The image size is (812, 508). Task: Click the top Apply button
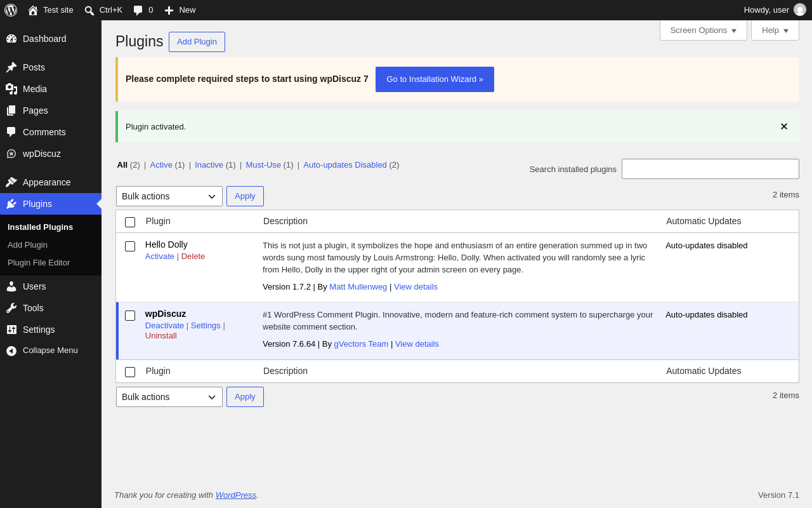(x=245, y=196)
